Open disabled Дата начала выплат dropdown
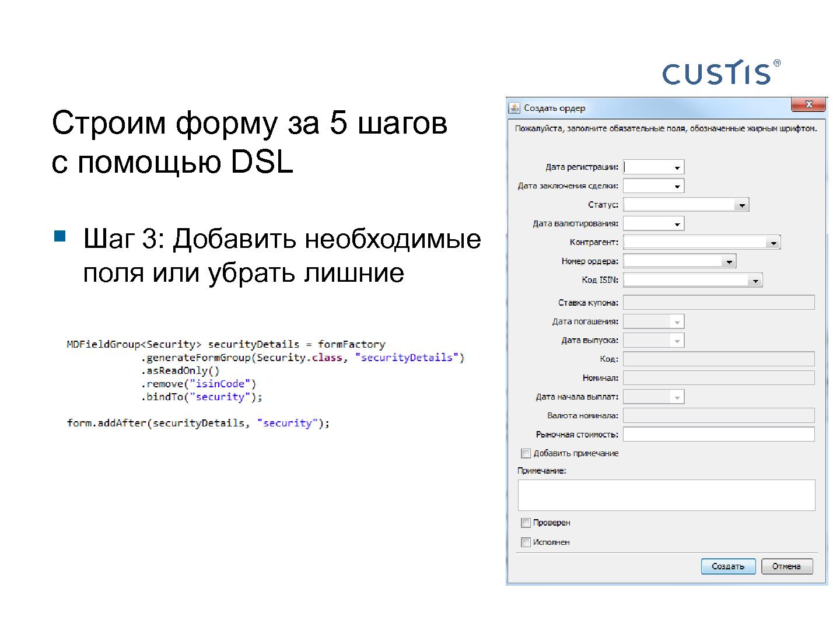Viewport: 840px width, 630px height. 677,397
